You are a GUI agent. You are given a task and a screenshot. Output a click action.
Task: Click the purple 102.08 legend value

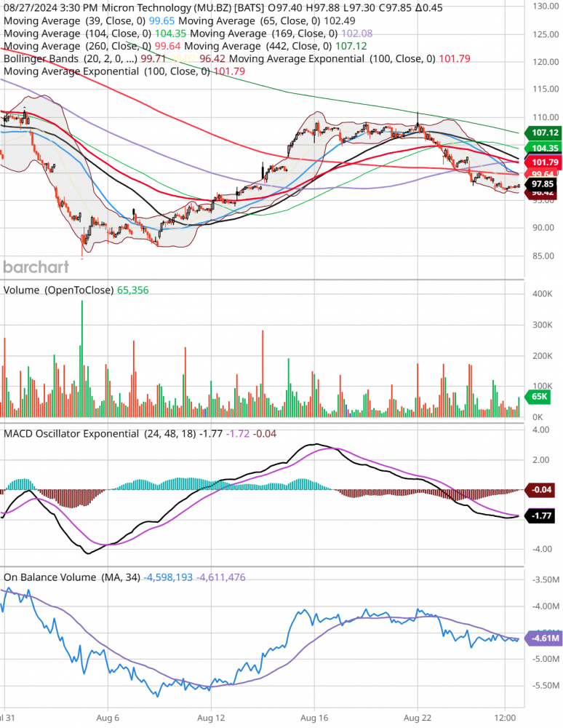[x=356, y=33]
